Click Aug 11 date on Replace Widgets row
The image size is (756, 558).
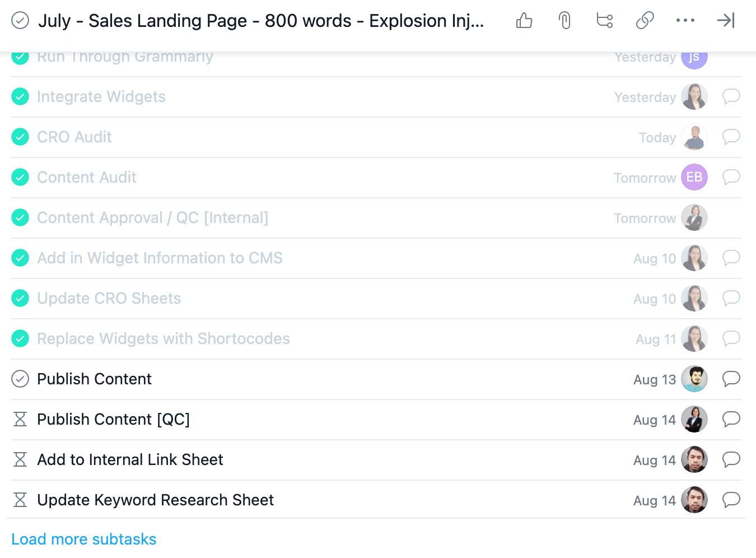(656, 340)
